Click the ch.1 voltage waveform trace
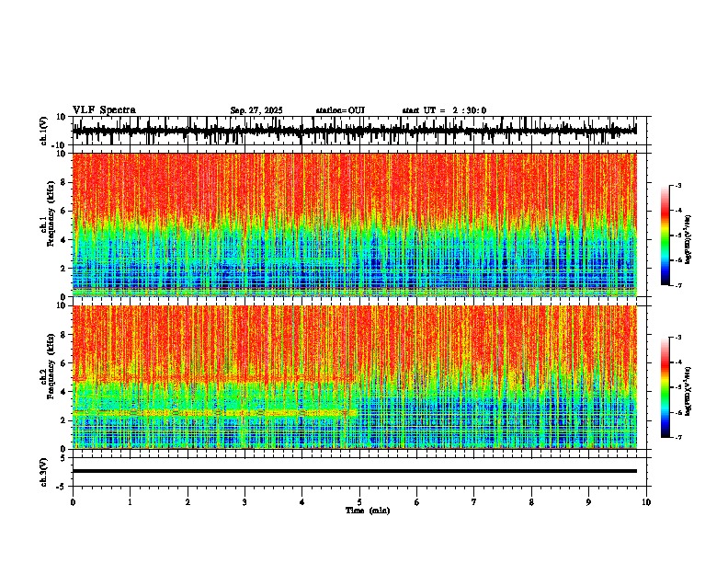728x563 pixels. tap(354, 131)
